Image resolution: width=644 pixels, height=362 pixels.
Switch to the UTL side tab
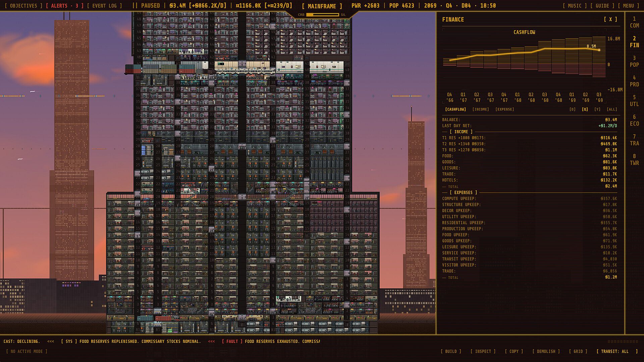tap(634, 101)
